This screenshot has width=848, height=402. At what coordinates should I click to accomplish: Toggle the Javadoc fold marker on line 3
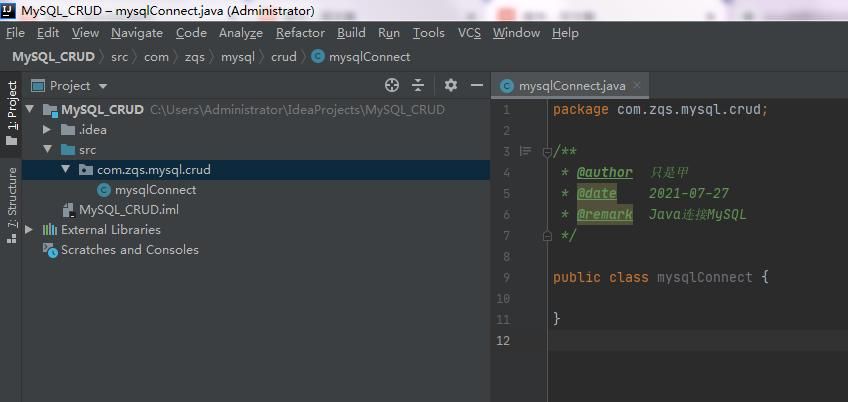coord(546,152)
